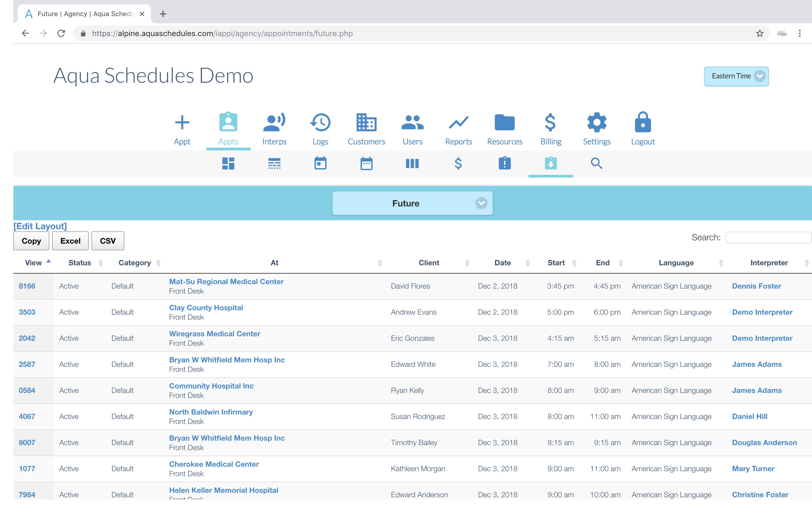Open the clipboard alert sub-toolbar icon
This screenshot has height=515, width=812.
(x=504, y=163)
